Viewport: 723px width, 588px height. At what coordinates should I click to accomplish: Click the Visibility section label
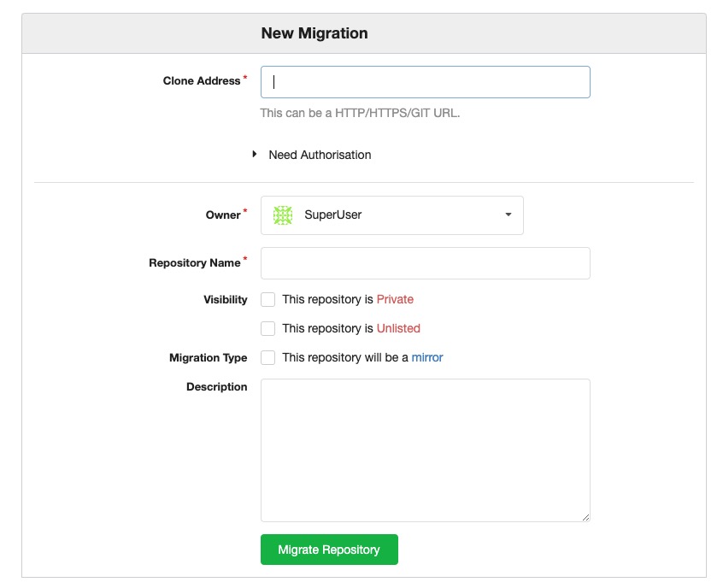point(225,300)
